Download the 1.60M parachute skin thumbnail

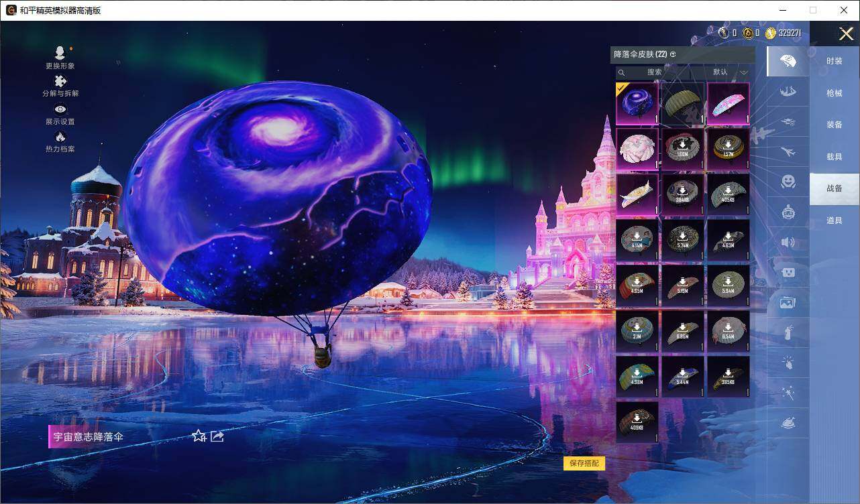[682, 149]
